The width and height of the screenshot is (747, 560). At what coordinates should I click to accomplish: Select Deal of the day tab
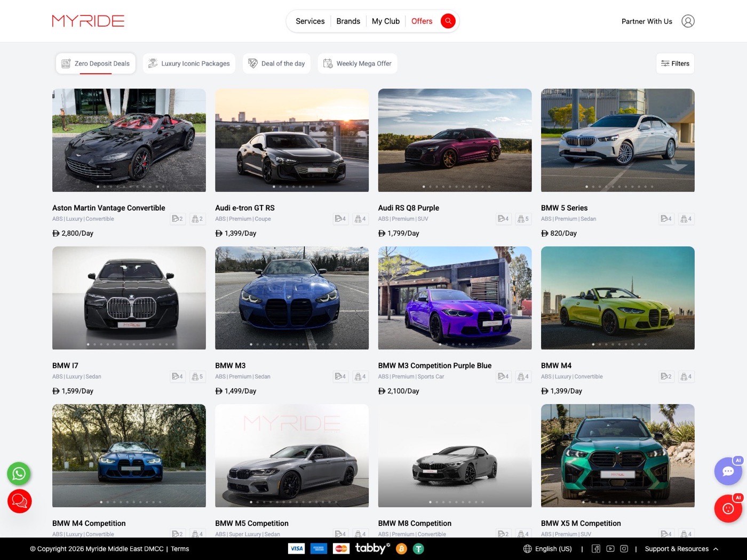click(x=276, y=63)
